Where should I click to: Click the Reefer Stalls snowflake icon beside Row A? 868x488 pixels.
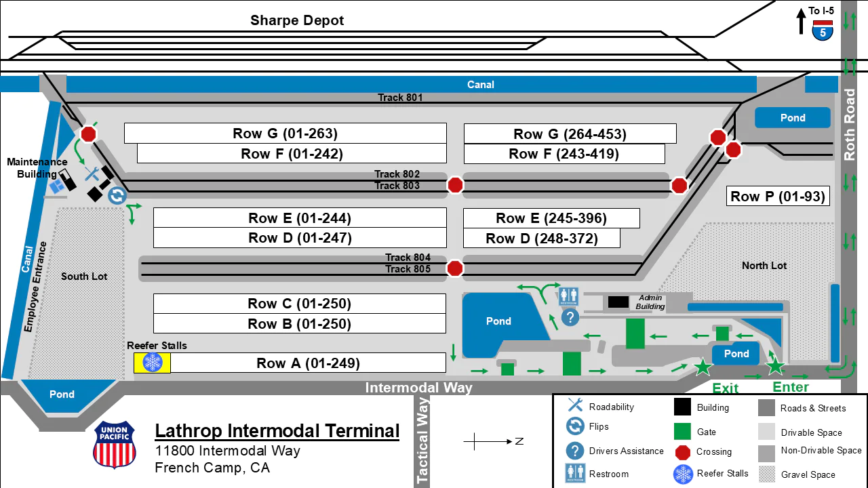click(153, 363)
